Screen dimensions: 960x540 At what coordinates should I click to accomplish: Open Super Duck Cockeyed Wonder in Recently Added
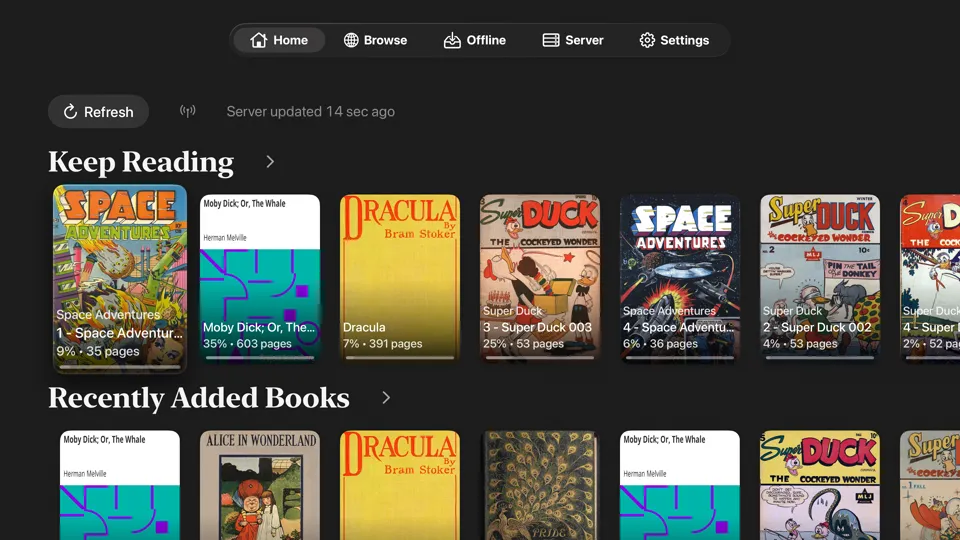point(820,485)
